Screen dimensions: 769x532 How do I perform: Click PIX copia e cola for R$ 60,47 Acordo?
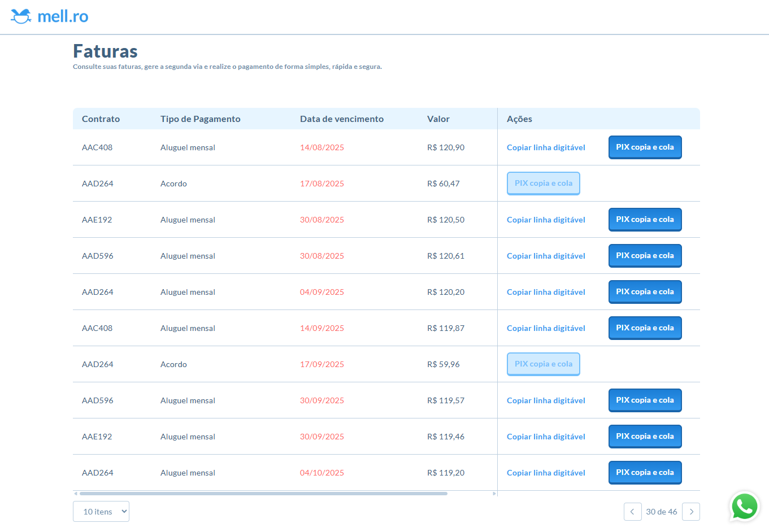click(544, 184)
